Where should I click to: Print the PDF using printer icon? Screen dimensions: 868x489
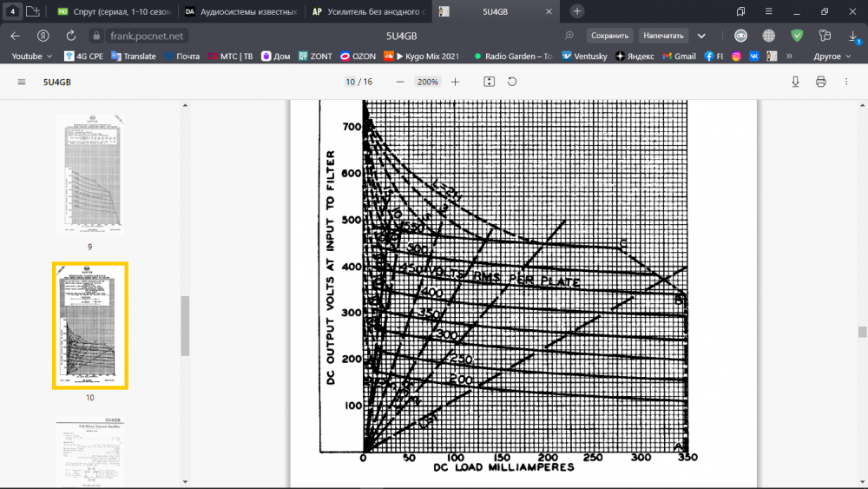820,82
